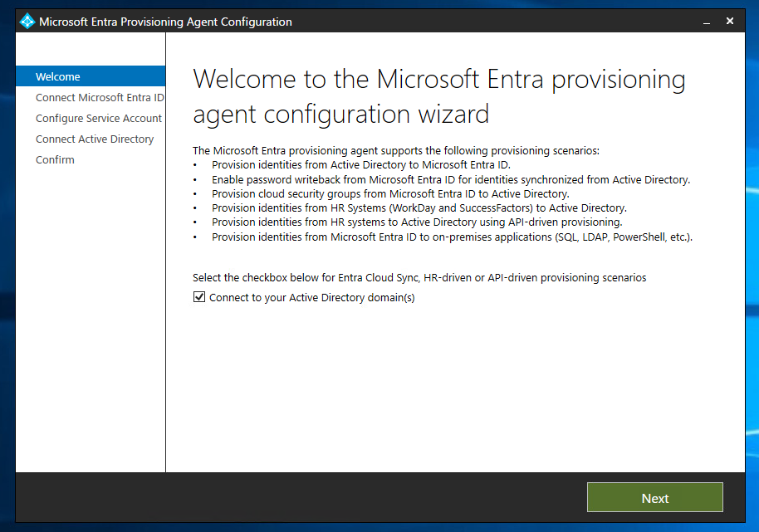
Task: Click the WorkDay and SuccessFactors bullet line
Action: (419, 208)
